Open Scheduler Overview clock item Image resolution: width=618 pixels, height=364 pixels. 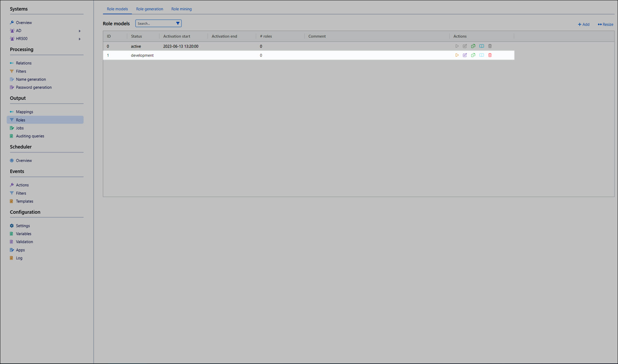point(24,161)
